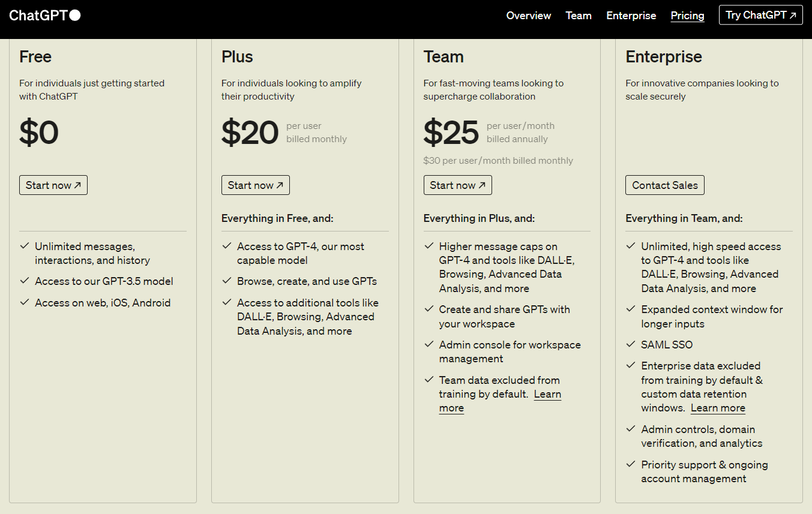Screen dimensions: 812x514
Task: Click Start now under the Plus plan
Action: tap(256, 185)
